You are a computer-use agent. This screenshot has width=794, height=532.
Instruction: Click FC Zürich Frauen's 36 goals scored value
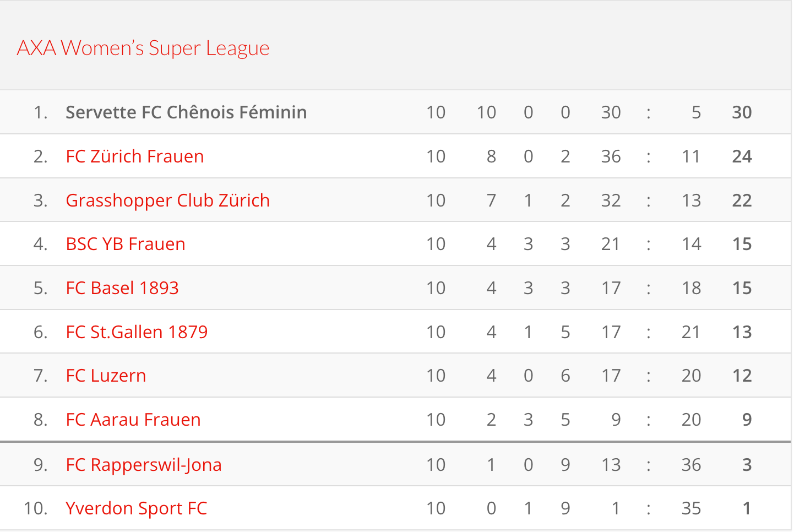pos(611,156)
